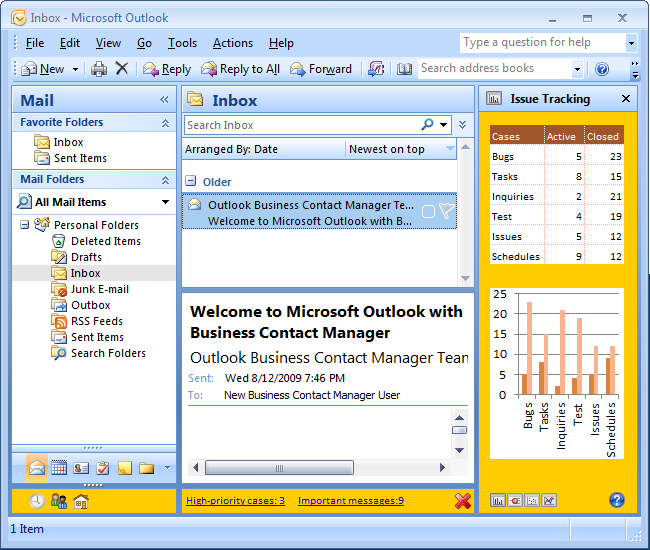Open Notes view icon

125,468
